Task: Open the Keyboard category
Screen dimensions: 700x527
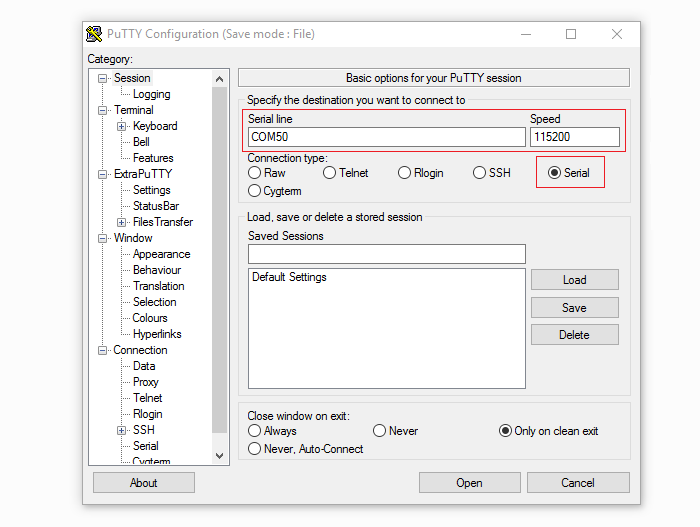Action: pos(155,126)
